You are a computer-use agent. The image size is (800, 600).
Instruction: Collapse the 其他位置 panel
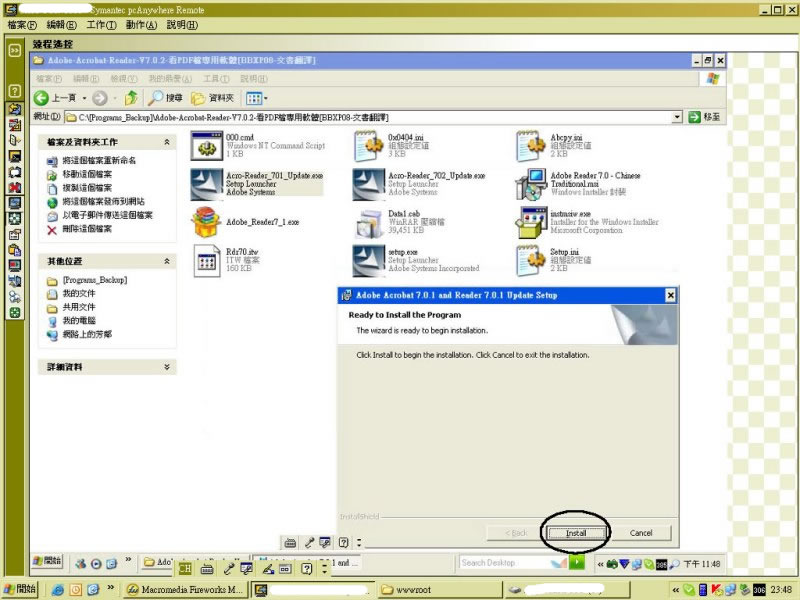coord(167,261)
